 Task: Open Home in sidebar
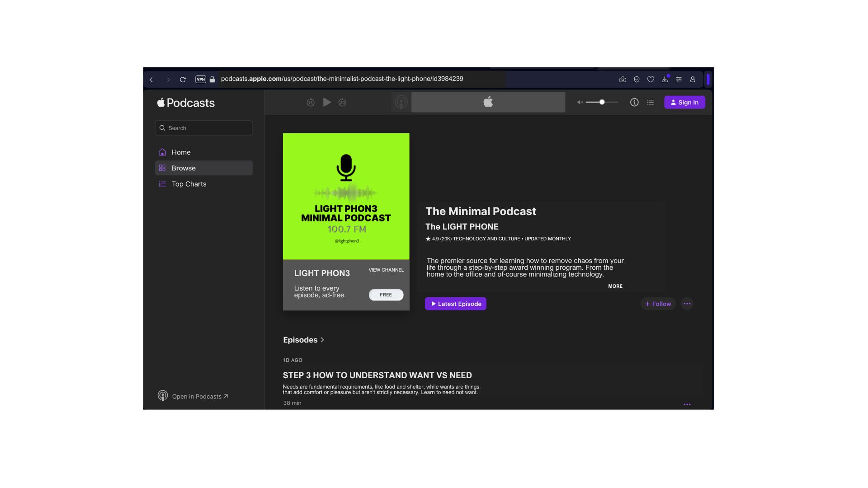[x=203, y=152]
